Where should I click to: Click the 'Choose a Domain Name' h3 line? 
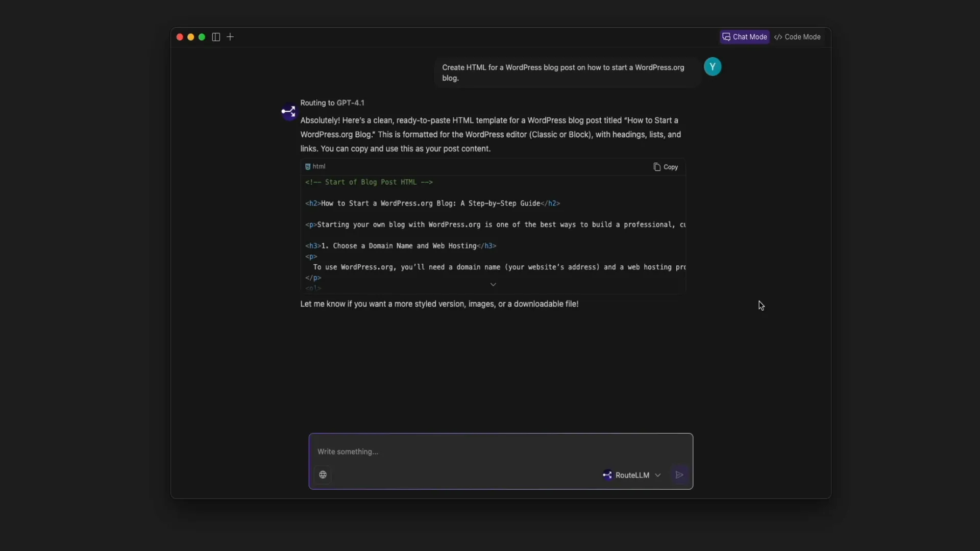coord(401,246)
